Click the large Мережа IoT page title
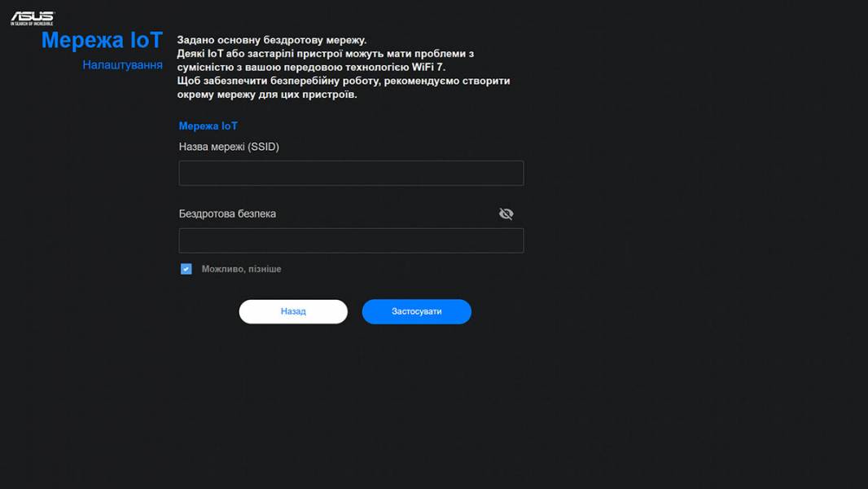The height and width of the screenshot is (489, 868). click(x=102, y=41)
